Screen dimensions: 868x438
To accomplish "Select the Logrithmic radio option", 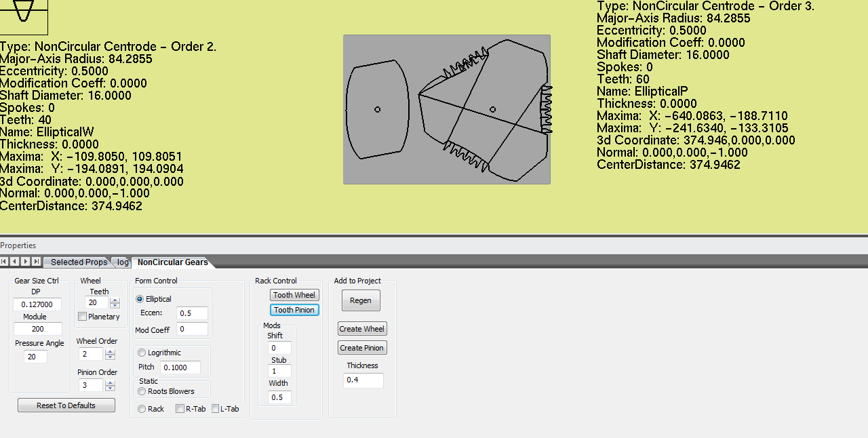I will click(142, 353).
